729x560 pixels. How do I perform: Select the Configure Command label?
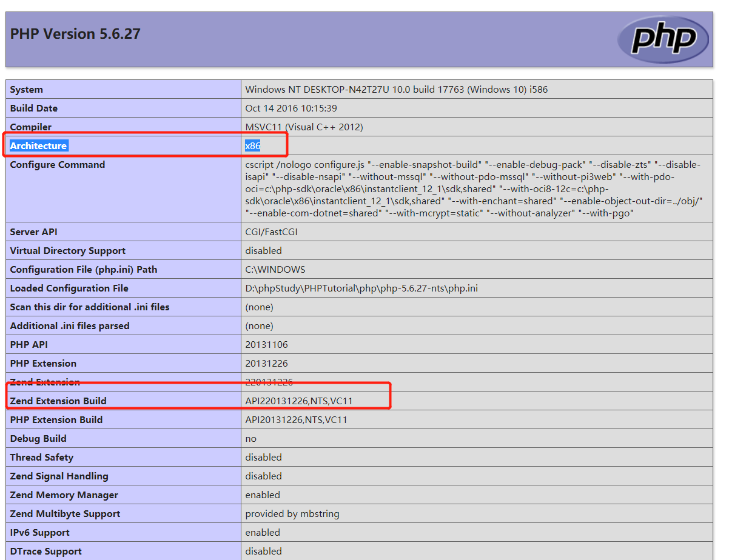58,165
